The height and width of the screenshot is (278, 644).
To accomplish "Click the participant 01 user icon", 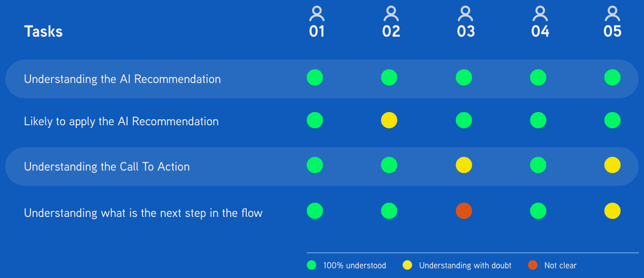I will (316, 14).
